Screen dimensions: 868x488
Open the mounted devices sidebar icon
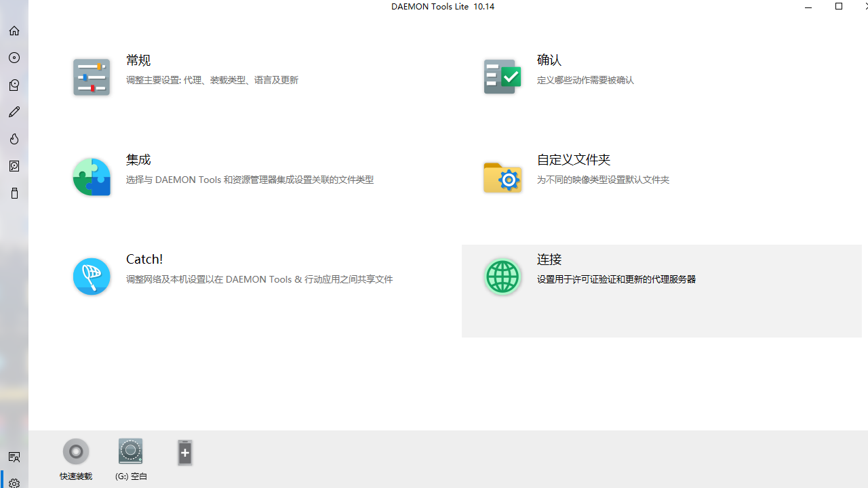14,85
